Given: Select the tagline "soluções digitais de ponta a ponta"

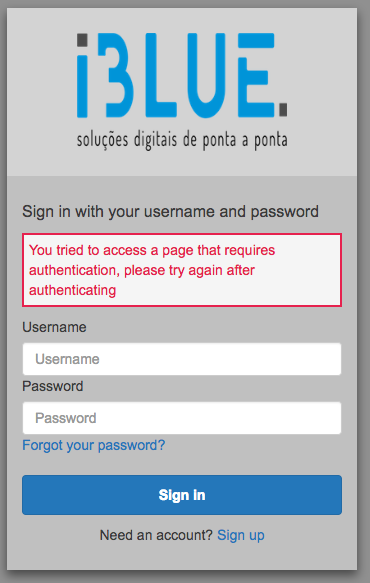Looking at the screenshot, I should pyautogui.click(x=182, y=140).
